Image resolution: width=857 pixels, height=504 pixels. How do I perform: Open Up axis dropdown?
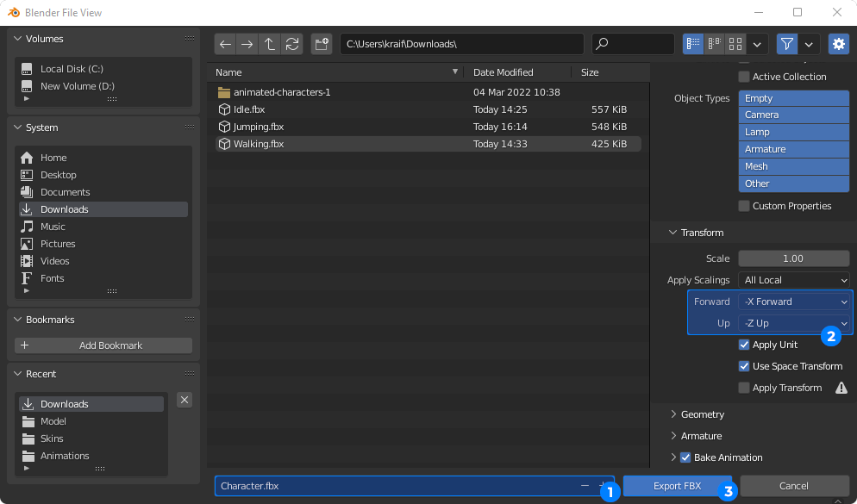793,323
